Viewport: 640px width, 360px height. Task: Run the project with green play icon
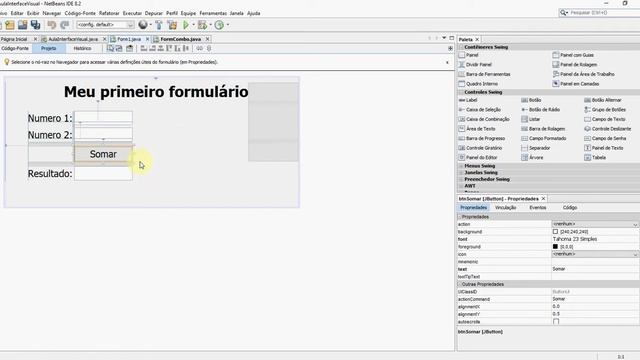tap(186, 25)
